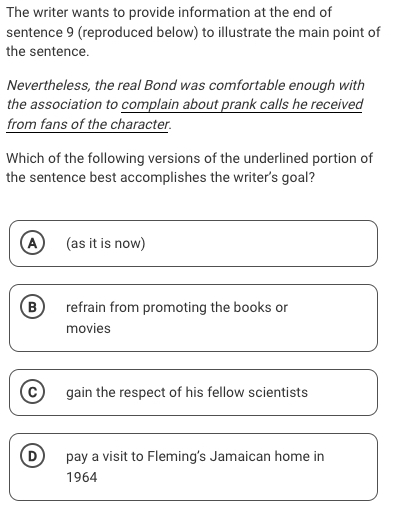Click empty space inside option A card

pos(260,243)
